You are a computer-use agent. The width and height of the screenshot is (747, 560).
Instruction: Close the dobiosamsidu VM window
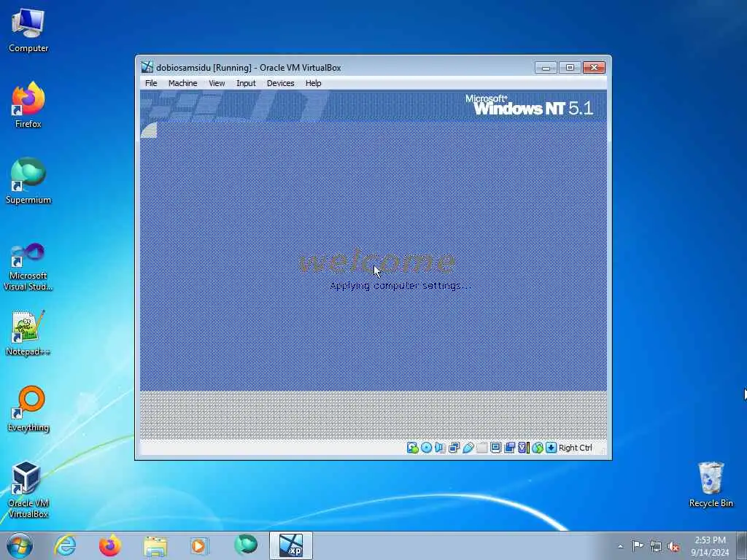(594, 68)
